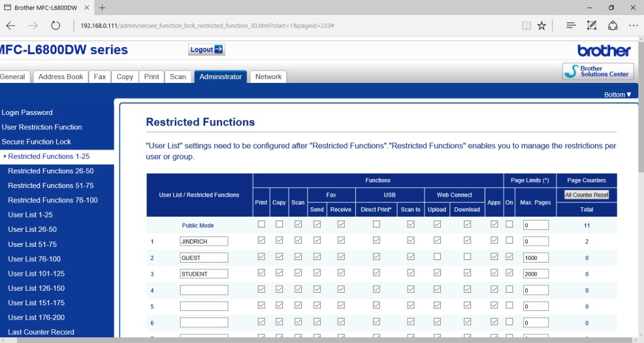
Task: Make a web note icon
Action: click(x=592, y=25)
